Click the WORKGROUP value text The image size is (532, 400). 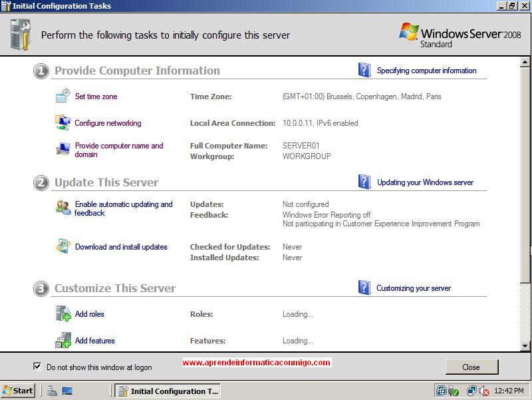click(x=307, y=156)
